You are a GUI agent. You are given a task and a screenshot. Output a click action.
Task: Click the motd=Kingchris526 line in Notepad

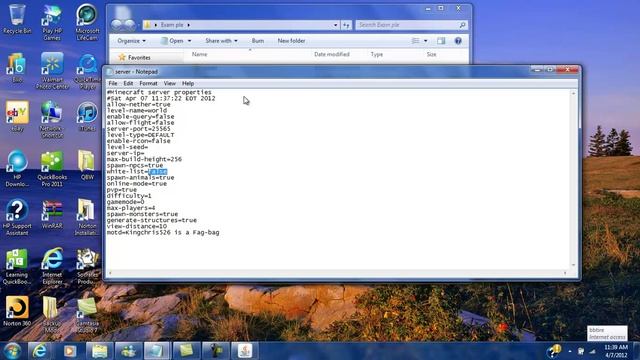pos(163,232)
